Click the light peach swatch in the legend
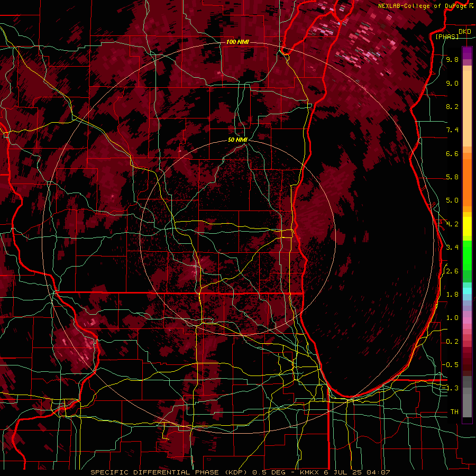The width and height of the screenshot is (476, 476). click(467, 109)
